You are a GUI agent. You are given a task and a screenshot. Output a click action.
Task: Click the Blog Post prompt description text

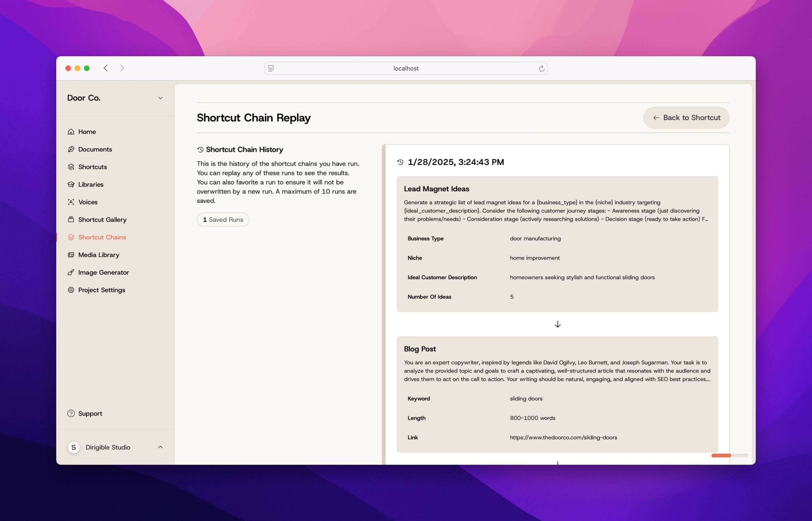pos(557,371)
